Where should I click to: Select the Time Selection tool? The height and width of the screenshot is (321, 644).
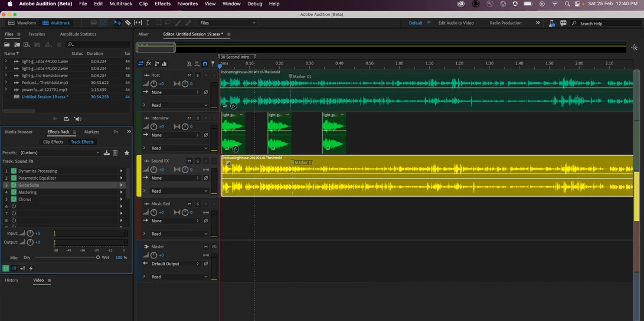(148, 22)
